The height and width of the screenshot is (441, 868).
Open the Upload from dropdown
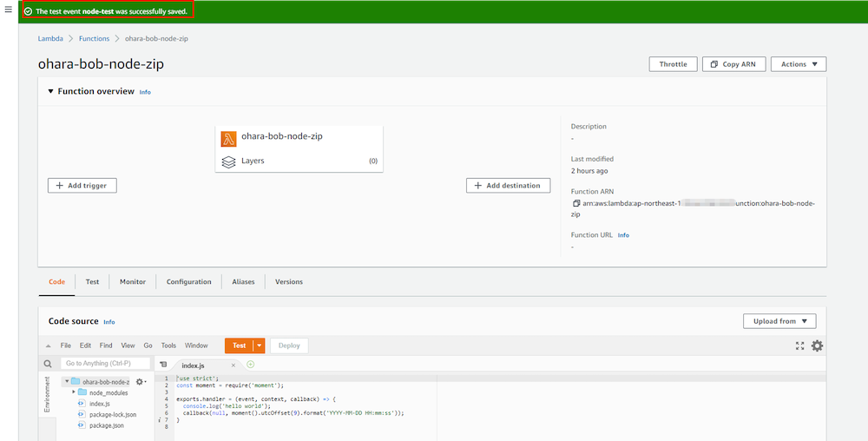(x=779, y=321)
